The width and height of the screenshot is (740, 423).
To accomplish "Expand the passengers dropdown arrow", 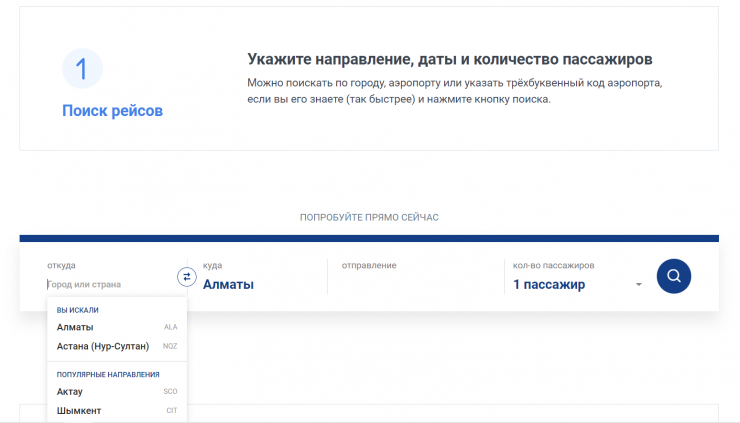I will (x=638, y=285).
